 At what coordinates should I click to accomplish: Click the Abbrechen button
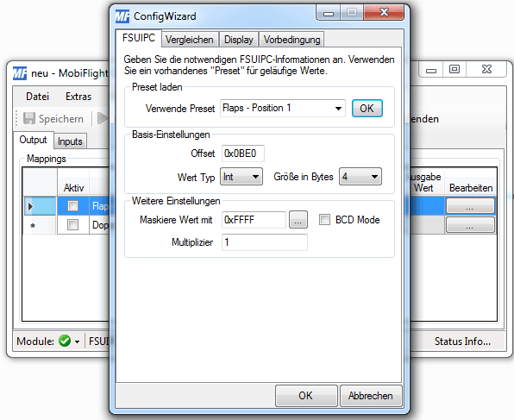click(371, 395)
